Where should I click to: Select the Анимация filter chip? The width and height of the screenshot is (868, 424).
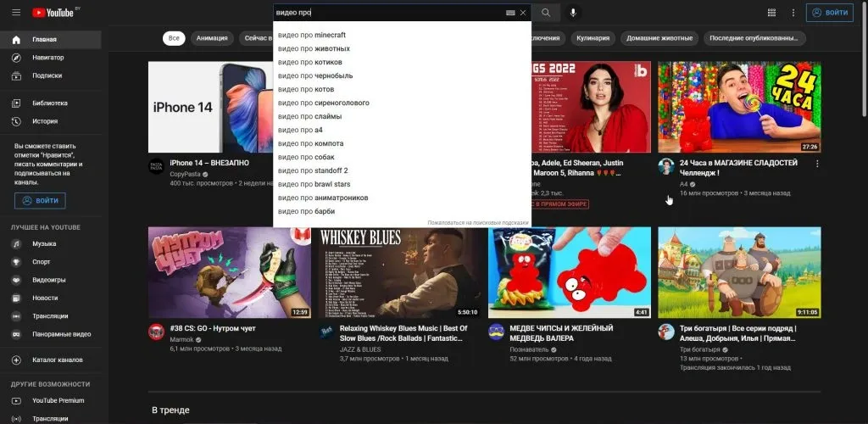(x=212, y=38)
